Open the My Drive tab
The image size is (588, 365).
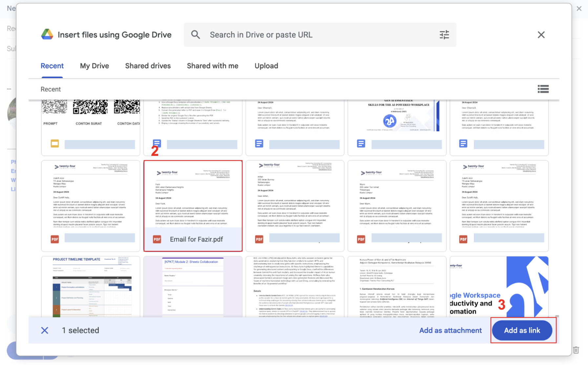(94, 66)
